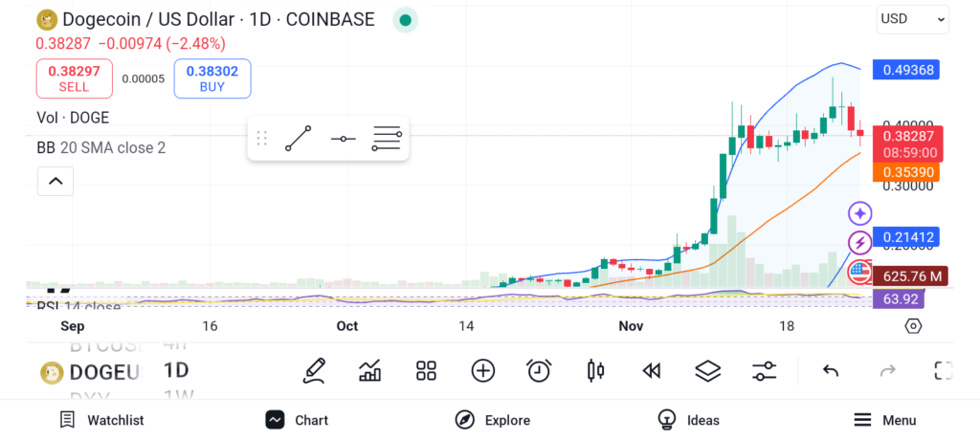Viewport: 980px width, 441px height.
Task: Select the trend line drawing tool
Action: pos(299,139)
